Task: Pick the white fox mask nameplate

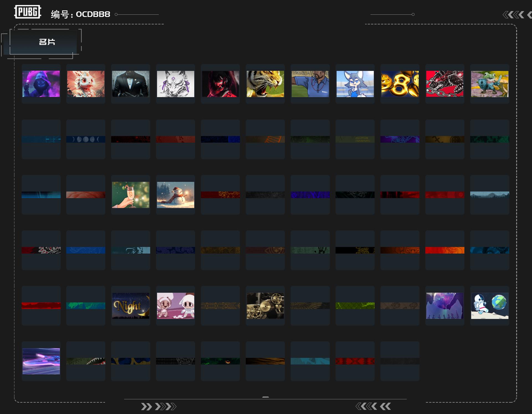Action: coord(175,84)
